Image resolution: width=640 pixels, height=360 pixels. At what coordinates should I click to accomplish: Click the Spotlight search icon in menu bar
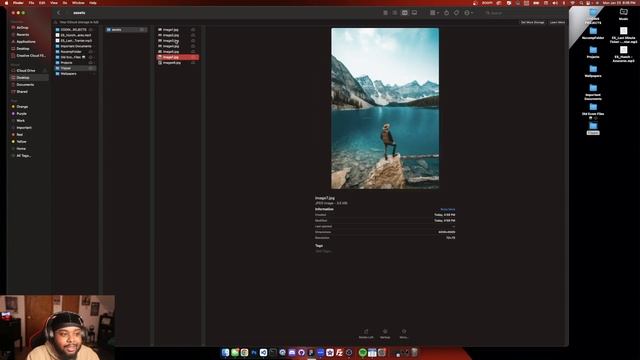pyautogui.click(x=581, y=3)
